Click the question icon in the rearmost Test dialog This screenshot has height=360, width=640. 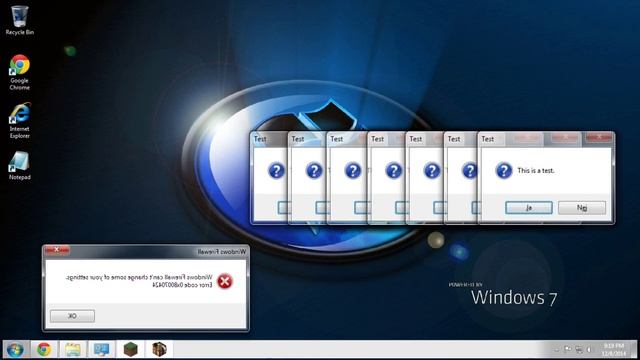pyautogui.click(x=276, y=170)
